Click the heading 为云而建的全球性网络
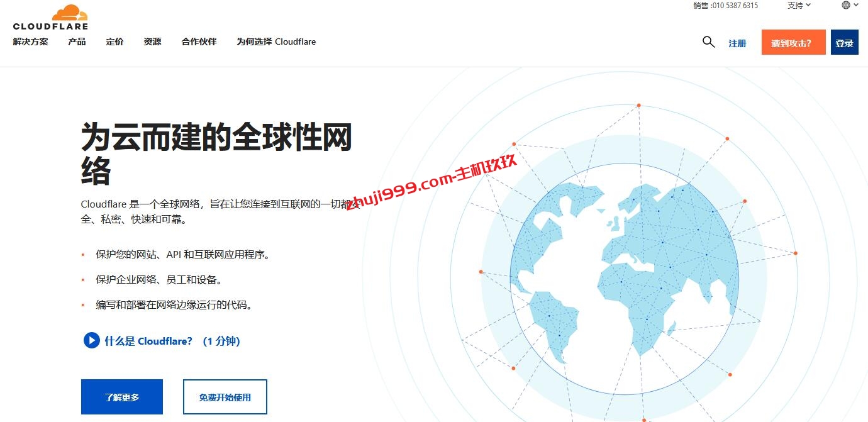Screen dimensions: 868x422 [216, 154]
